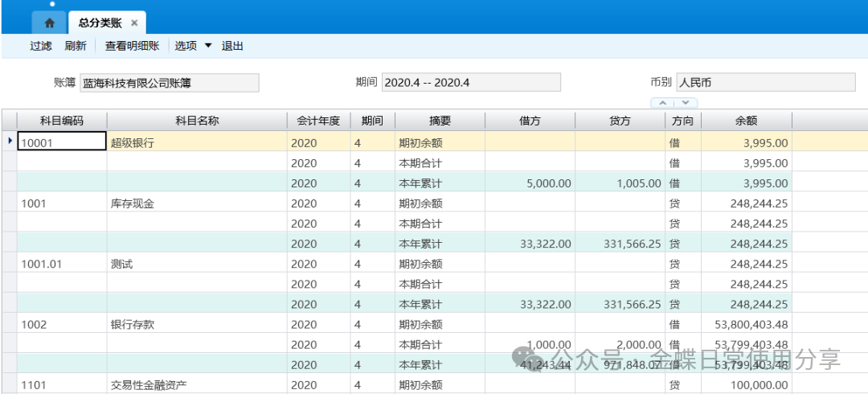Go to the home tab icon
Image resolution: width=868 pixels, height=394 pixels.
click(x=49, y=23)
